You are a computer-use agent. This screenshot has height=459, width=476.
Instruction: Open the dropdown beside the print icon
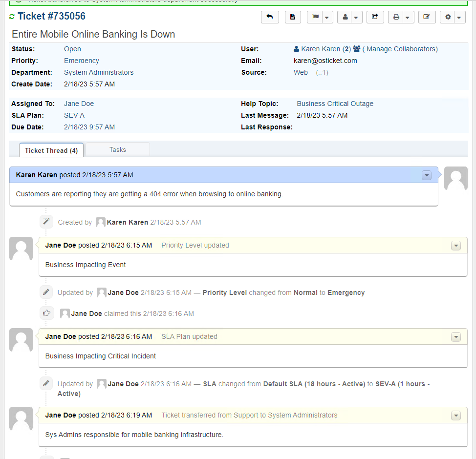(407, 17)
